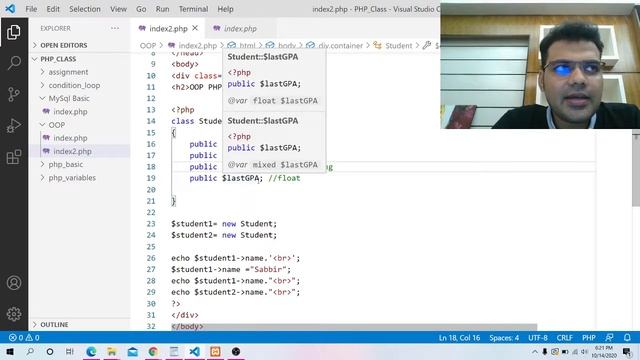
Task: Switch to the index.php editor tab
Action: tap(240, 29)
